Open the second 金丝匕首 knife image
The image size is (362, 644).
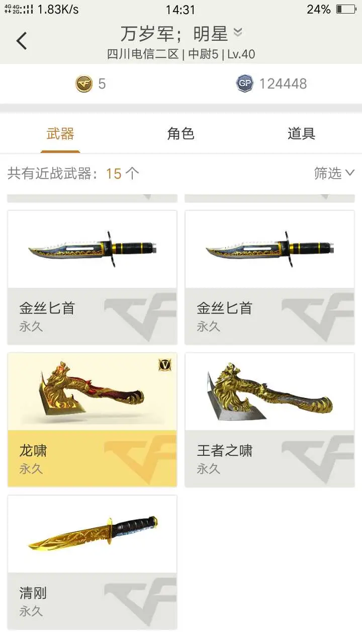(x=270, y=249)
